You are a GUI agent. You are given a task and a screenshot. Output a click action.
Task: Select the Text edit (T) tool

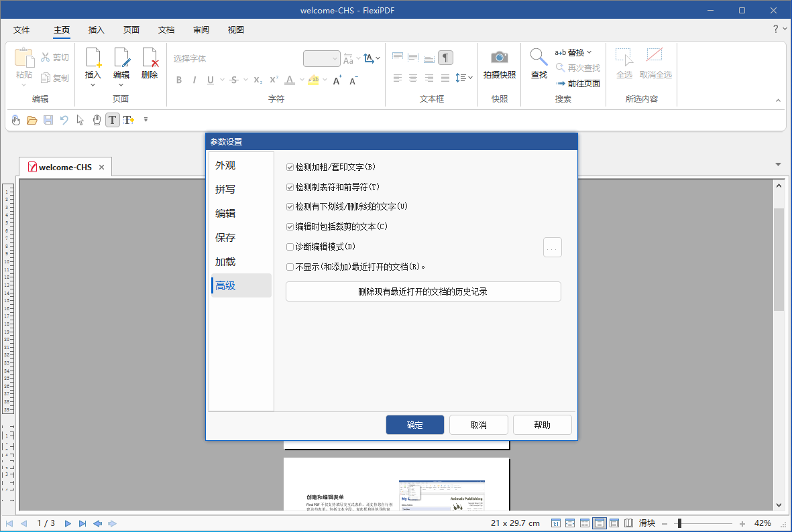(x=112, y=120)
